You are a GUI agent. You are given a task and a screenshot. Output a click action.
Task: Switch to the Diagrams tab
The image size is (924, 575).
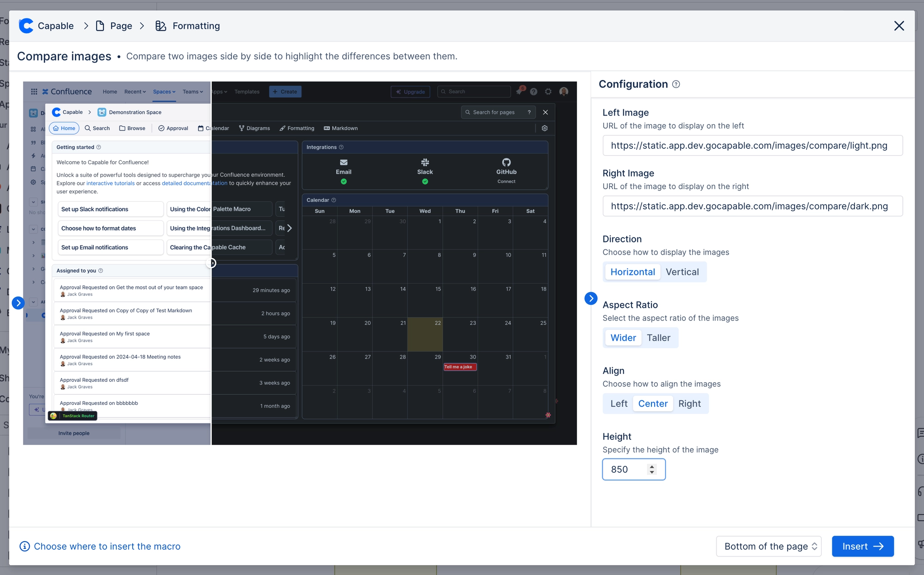pyautogui.click(x=254, y=128)
